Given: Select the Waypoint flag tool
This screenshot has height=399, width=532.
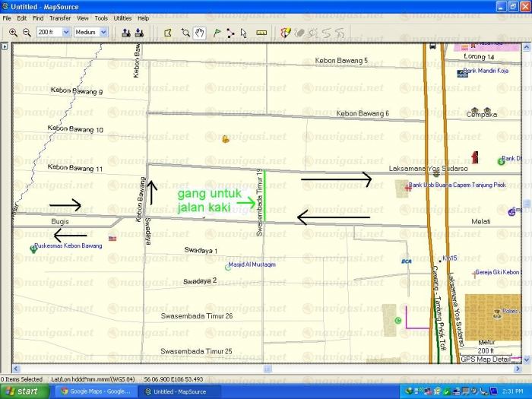Looking at the screenshot, I should [x=216, y=33].
